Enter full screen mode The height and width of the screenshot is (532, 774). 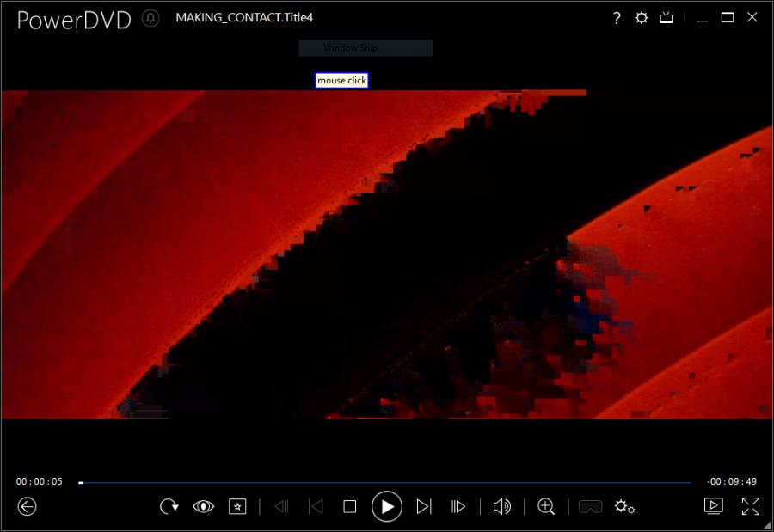pos(751,506)
